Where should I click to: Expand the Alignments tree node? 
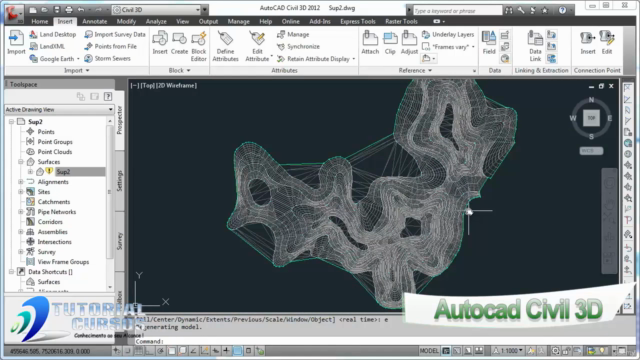21,182
